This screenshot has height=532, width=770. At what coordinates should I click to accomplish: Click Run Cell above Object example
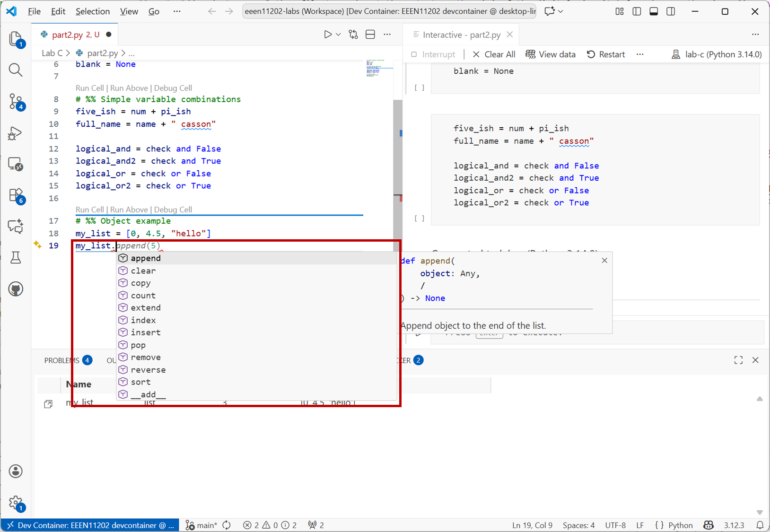tap(89, 209)
